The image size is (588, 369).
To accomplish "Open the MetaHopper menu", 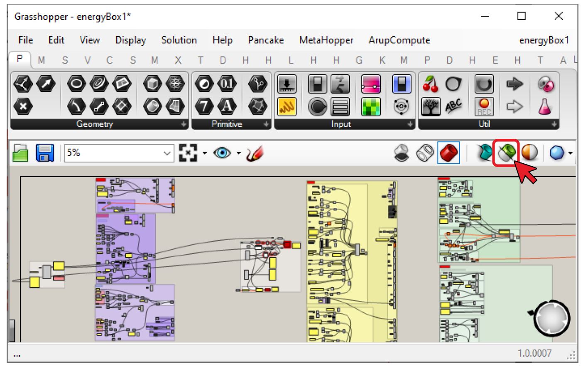I will pos(326,40).
